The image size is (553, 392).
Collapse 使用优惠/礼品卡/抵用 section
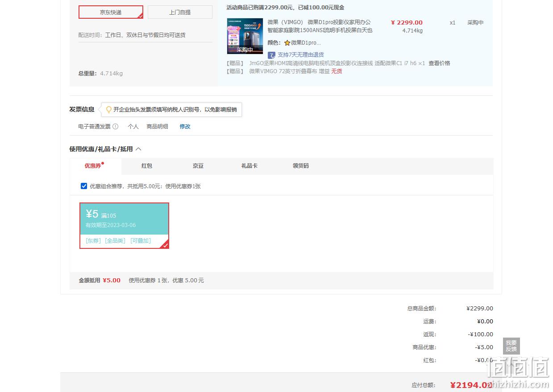point(138,149)
